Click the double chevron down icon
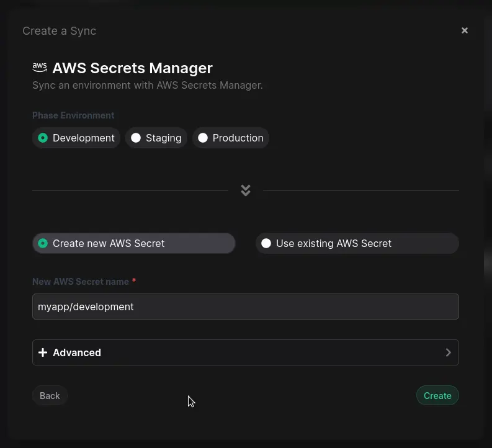 pos(246,190)
